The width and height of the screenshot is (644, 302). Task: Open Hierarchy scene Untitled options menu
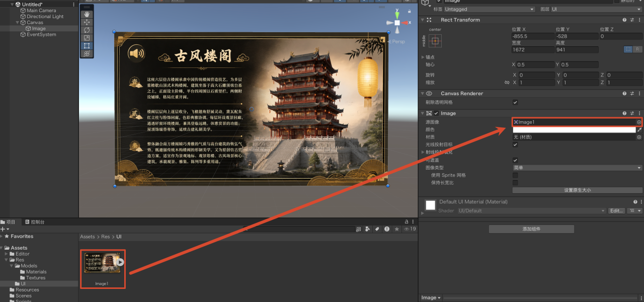point(74,5)
